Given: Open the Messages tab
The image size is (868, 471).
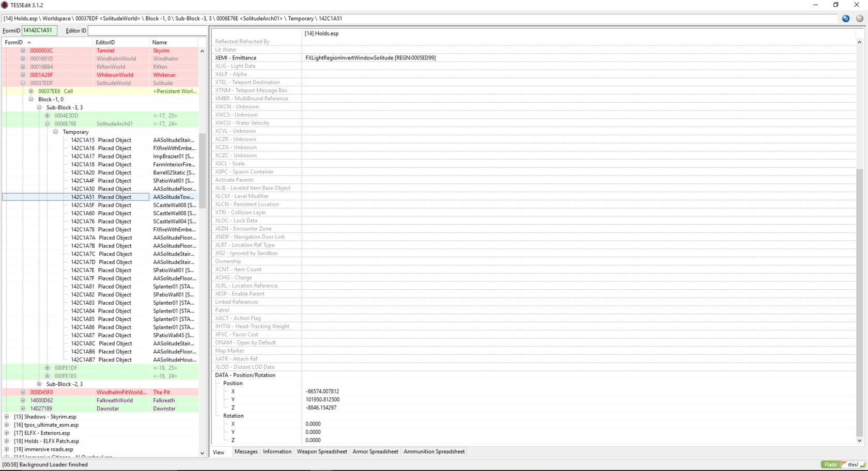Looking at the screenshot, I should point(246,452).
